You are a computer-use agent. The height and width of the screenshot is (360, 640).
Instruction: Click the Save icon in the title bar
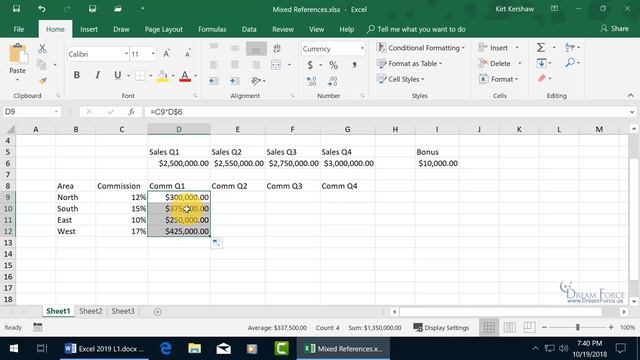pyautogui.click(x=16, y=9)
